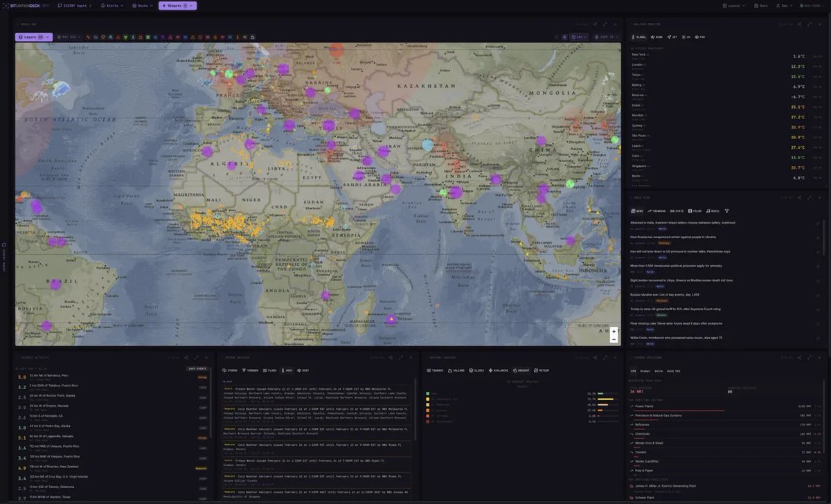Zoom in on the map with plus

[614, 332]
